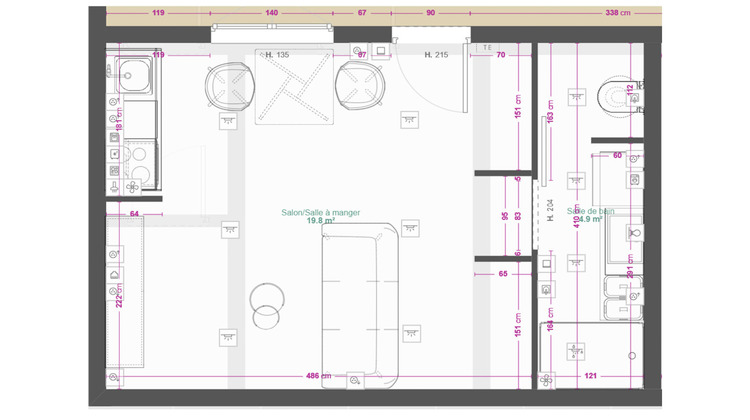Click the '291 cm' bathroom dimension
This screenshot has height=420, width=750.
630,266
